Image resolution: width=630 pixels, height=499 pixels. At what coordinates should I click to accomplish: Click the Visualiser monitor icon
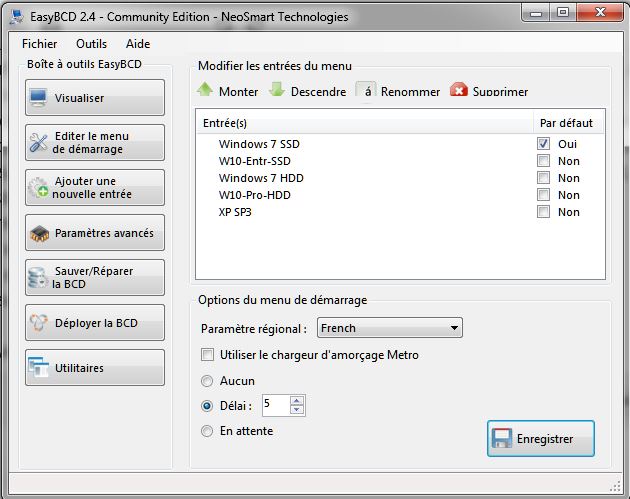38,98
